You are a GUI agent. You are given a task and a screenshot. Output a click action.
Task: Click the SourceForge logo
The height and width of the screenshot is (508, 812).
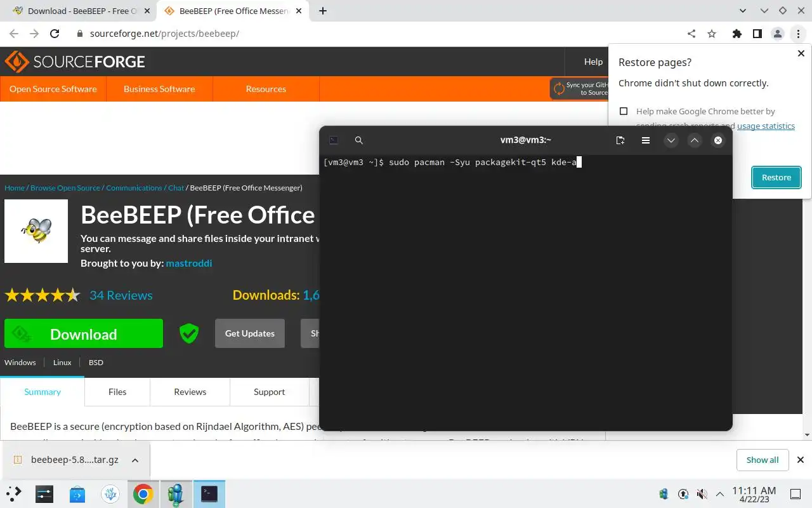coord(75,62)
